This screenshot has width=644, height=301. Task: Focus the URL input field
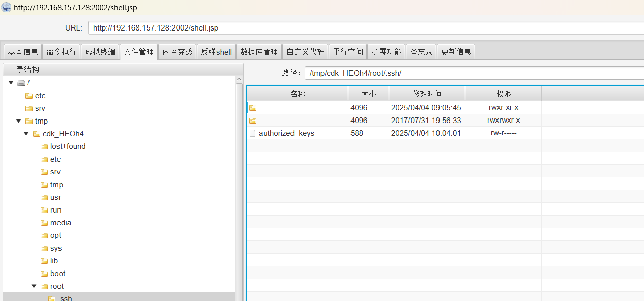pos(366,27)
